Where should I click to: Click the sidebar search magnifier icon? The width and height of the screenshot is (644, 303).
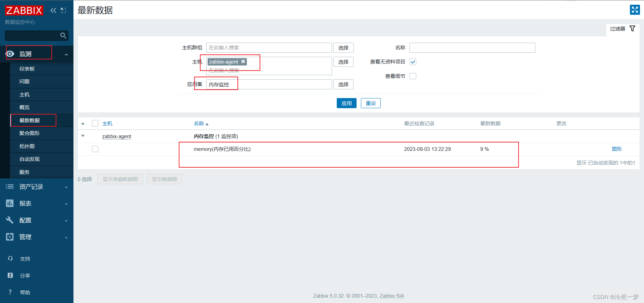tap(63, 36)
